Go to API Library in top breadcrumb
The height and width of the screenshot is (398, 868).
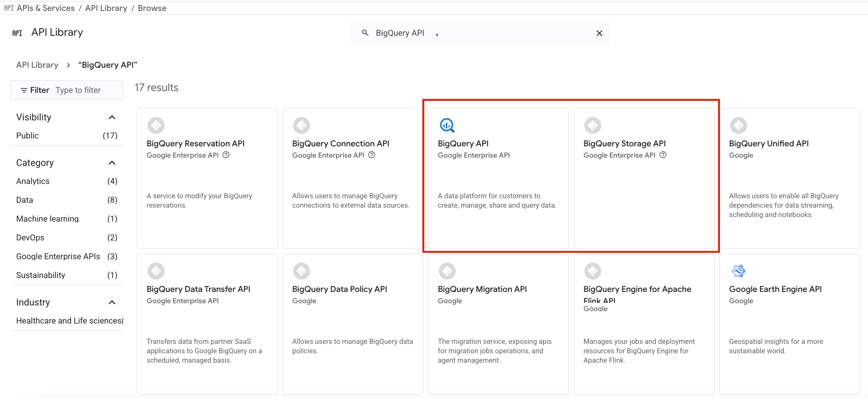click(106, 8)
